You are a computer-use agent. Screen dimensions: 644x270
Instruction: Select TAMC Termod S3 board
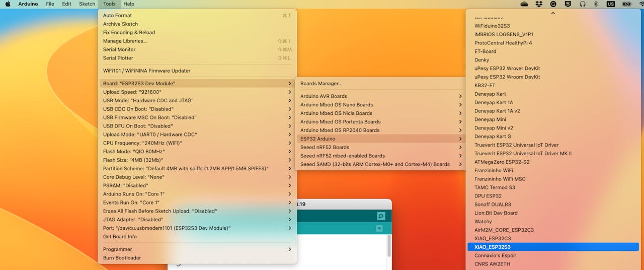tap(553, 187)
